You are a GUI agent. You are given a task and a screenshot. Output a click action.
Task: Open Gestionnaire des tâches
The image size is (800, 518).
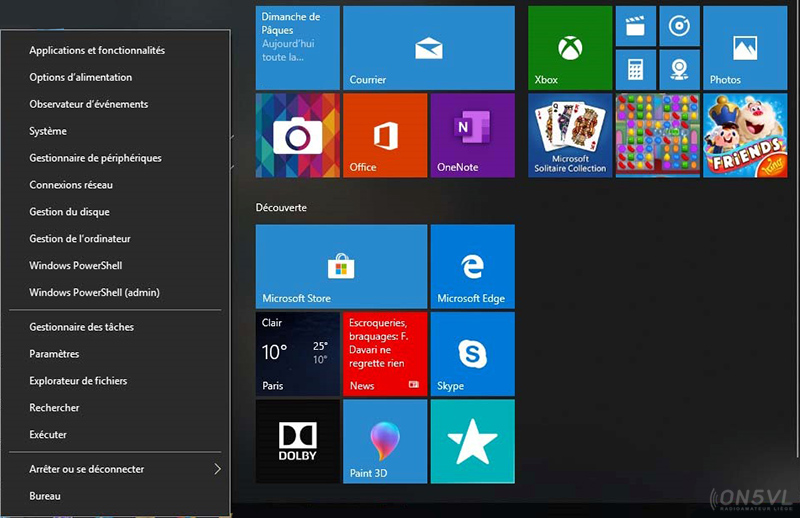coord(115,327)
